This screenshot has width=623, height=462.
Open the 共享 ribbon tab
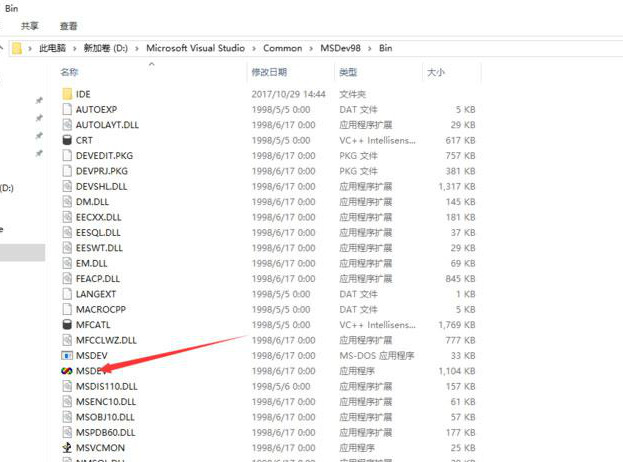click(x=30, y=26)
